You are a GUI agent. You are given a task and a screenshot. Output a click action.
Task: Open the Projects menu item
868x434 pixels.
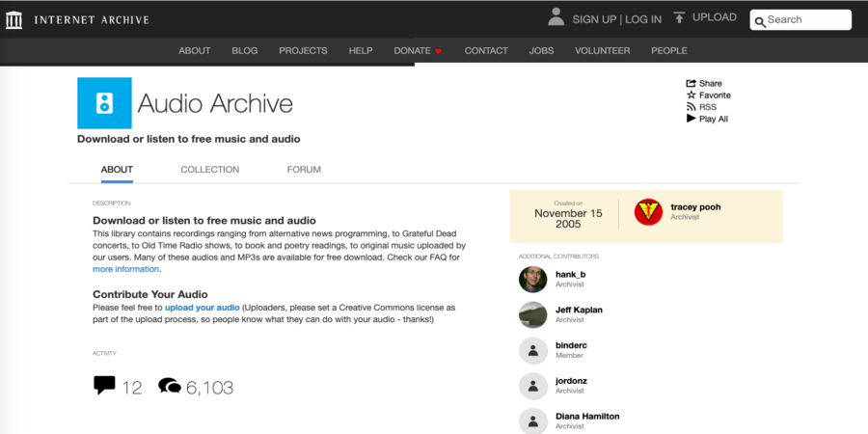point(304,51)
